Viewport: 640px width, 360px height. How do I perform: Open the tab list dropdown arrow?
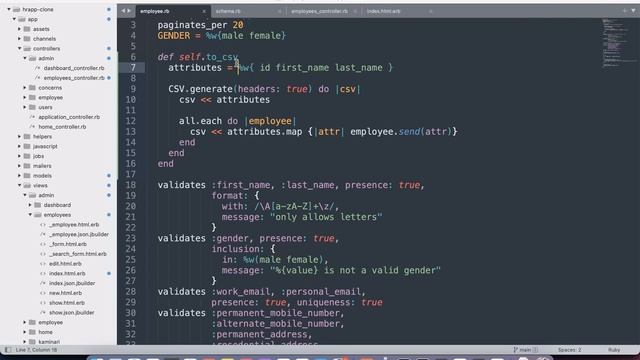633,11
